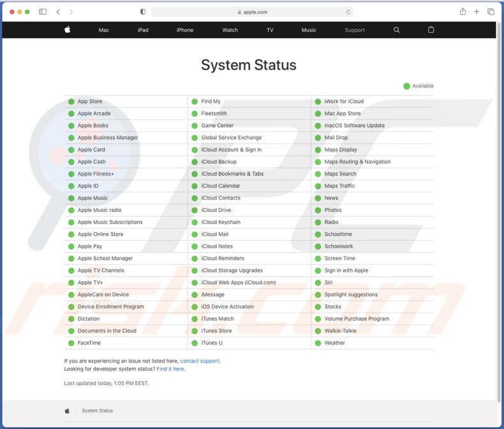The image size is (504, 429).
Task: Select the Sign in with Apple entry
Action: click(346, 271)
